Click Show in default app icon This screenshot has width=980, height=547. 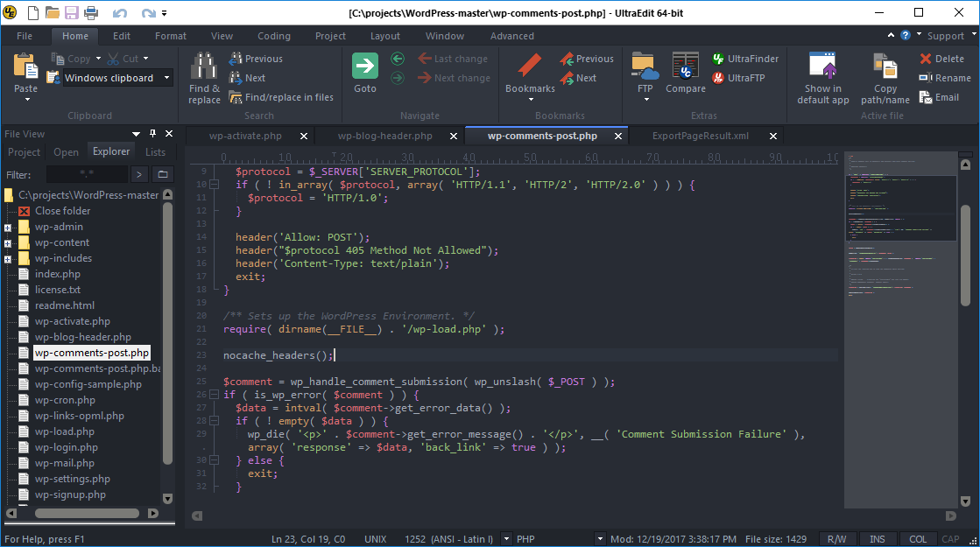tap(822, 67)
